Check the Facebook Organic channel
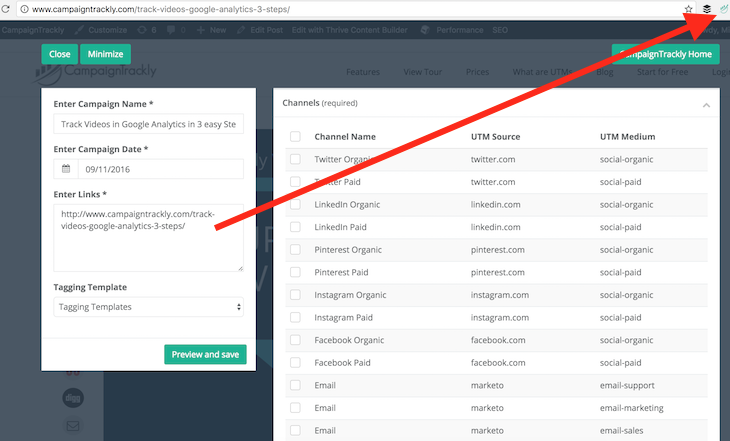Image resolution: width=730 pixels, height=441 pixels. point(295,340)
